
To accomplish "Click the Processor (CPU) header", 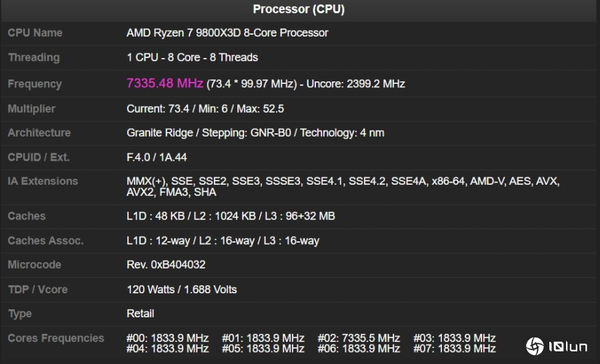I will click(x=299, y=9).
